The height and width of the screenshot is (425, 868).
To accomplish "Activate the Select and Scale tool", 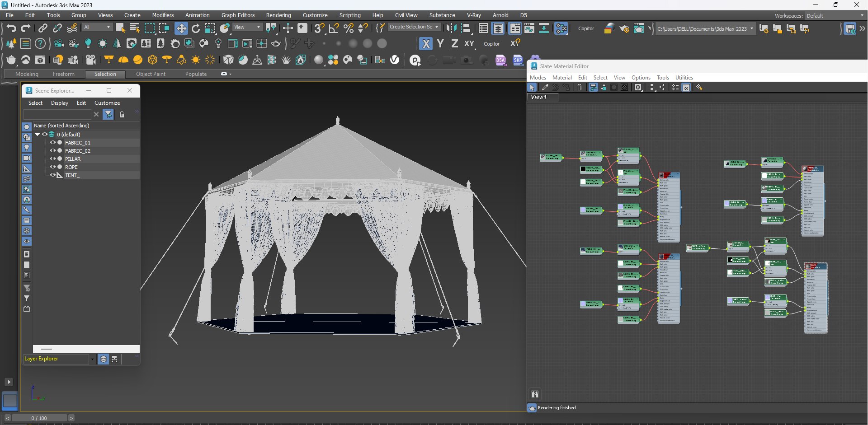I will tap(210, 28).
